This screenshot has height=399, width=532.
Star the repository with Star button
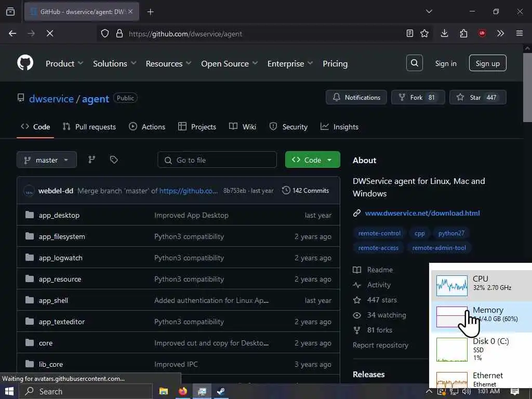[478, 97]
